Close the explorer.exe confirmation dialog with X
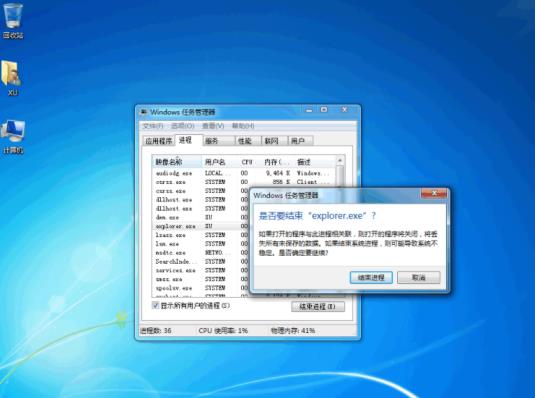 (x=434, y=194)
